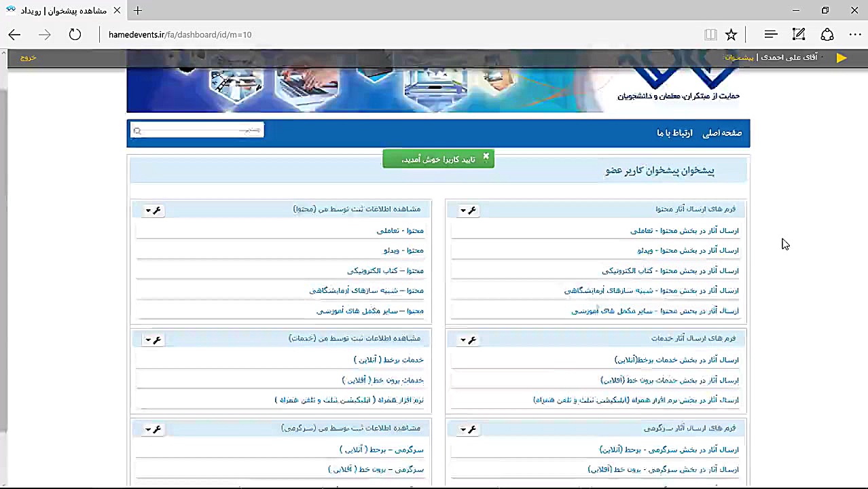The height and width of the screenshot is (489, 868).
Task: Open the Edge Hub icon
Action: point(770,35)
